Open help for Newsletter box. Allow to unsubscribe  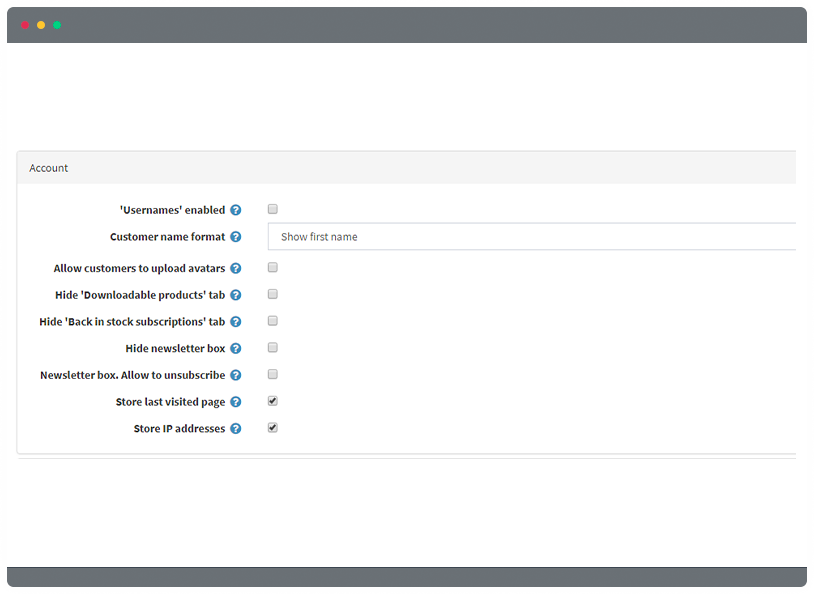[236, 375]
